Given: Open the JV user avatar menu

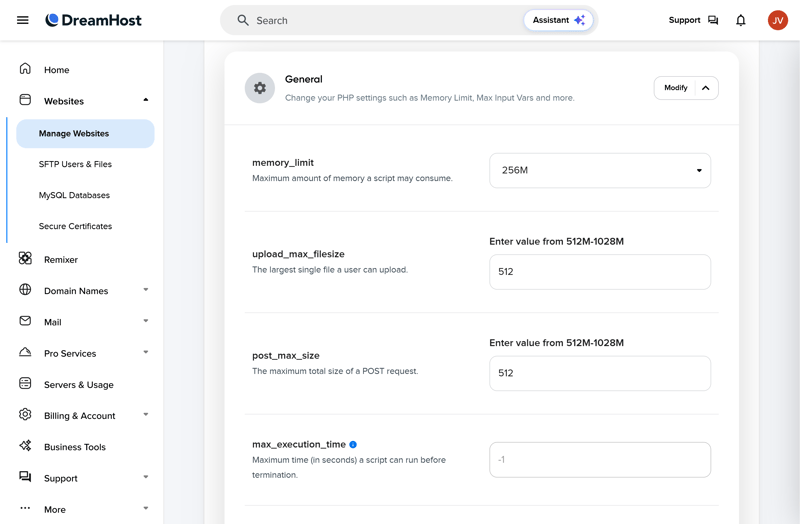Looking at the screenshot, I should (x=778, y=20).
